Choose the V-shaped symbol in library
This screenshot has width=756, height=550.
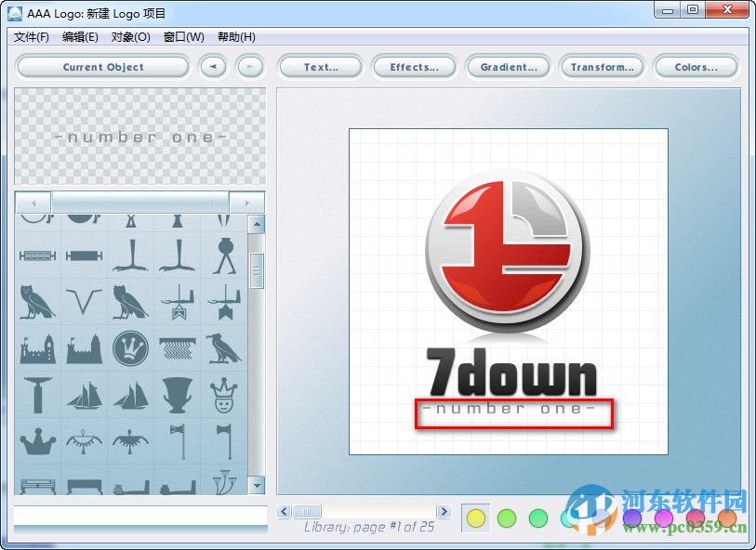coord(84,302)
